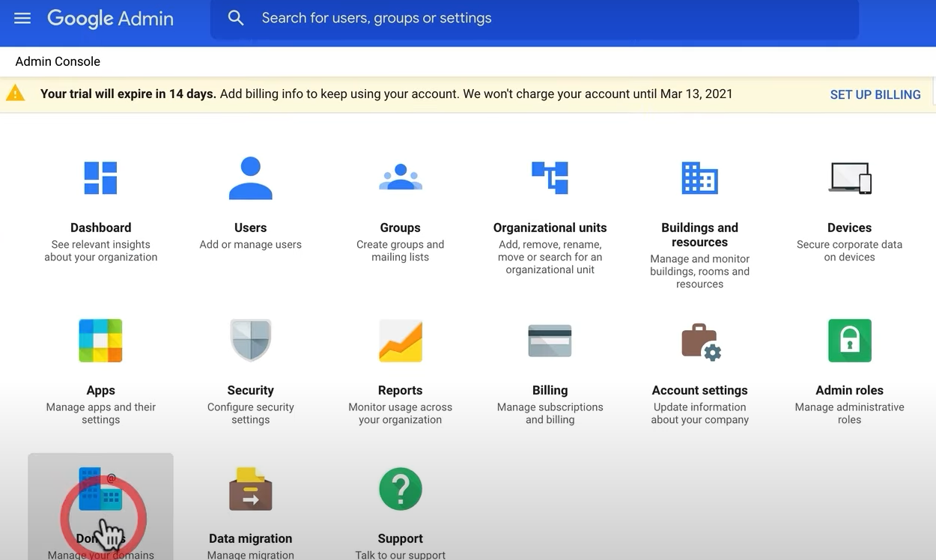Viewport: 936px width, 560px height.
Task: Open the hamburger main menu
Action: point(22,18)
